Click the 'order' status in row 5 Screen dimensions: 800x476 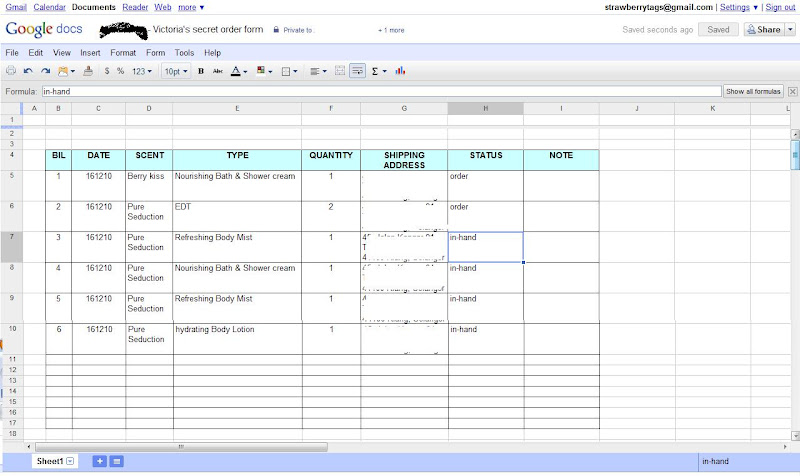486,186
